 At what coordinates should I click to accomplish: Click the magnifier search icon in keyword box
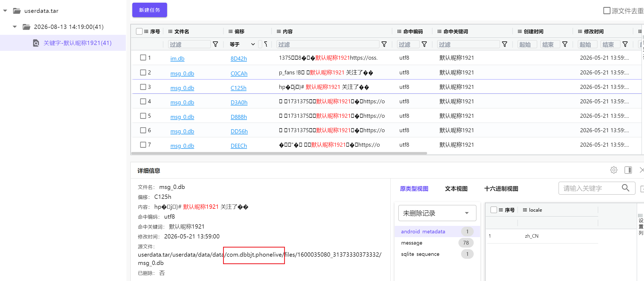click(626, 188)
